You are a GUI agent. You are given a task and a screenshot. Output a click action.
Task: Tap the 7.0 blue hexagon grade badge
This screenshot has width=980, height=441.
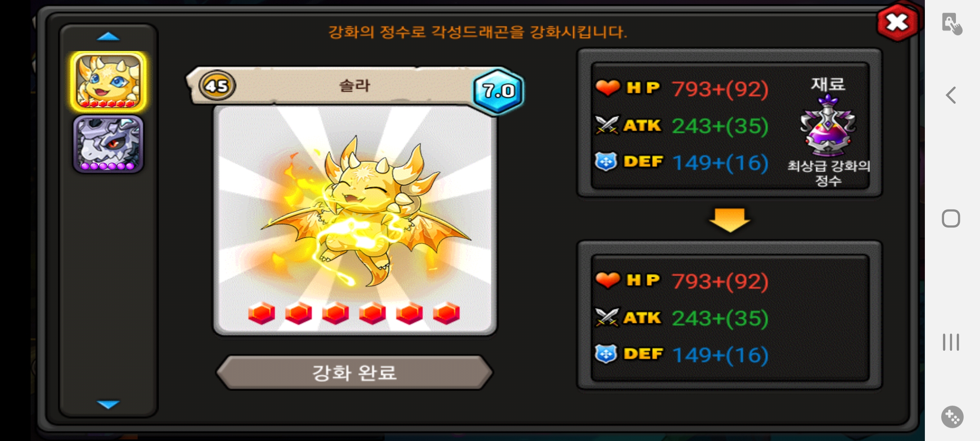click(x=498, y=91)
